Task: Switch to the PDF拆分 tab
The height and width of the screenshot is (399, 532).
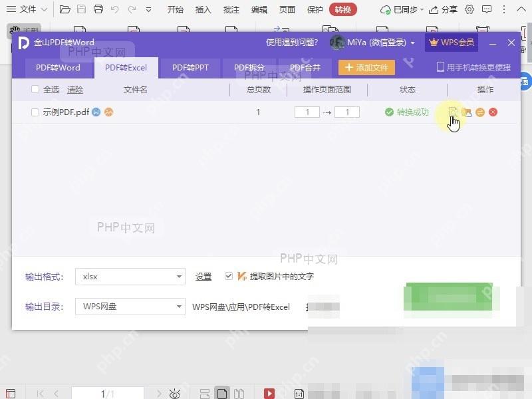Action: [249, 68]
